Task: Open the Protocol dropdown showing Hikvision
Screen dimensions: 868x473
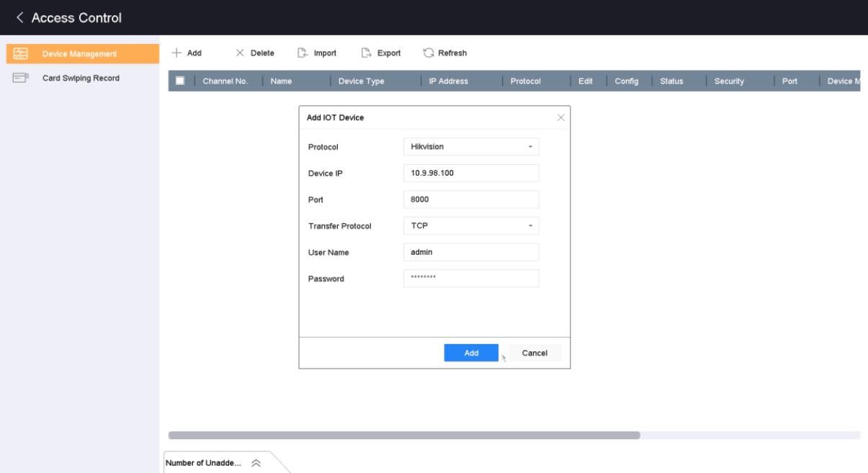Action: [x=470, y=147]
